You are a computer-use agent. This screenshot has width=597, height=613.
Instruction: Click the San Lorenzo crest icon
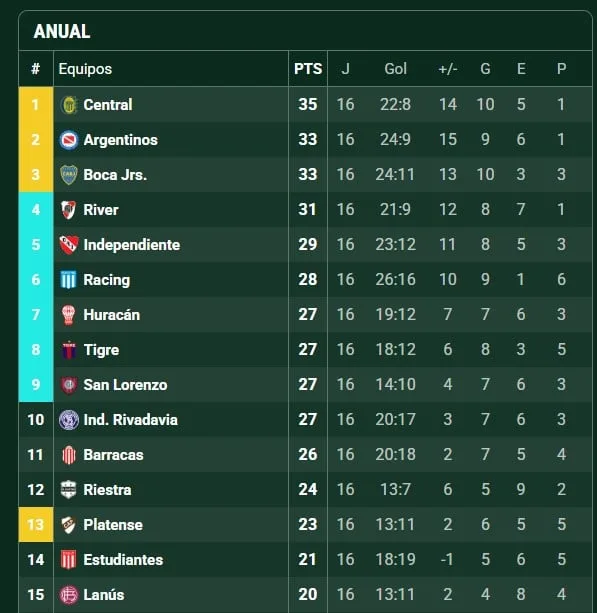pos(69,385)
